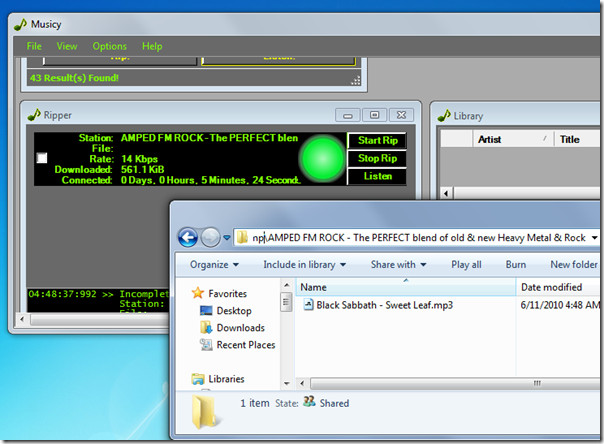Select Libraries in navigation pane

tap(226, 379)
